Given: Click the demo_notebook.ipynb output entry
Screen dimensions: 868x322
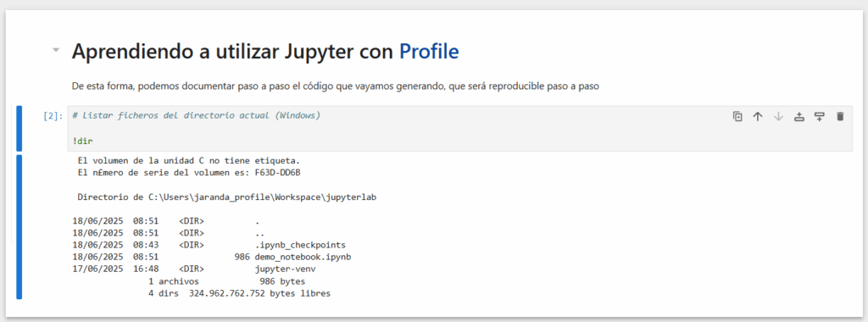Looking at the screenshot, I should (303, 258).
